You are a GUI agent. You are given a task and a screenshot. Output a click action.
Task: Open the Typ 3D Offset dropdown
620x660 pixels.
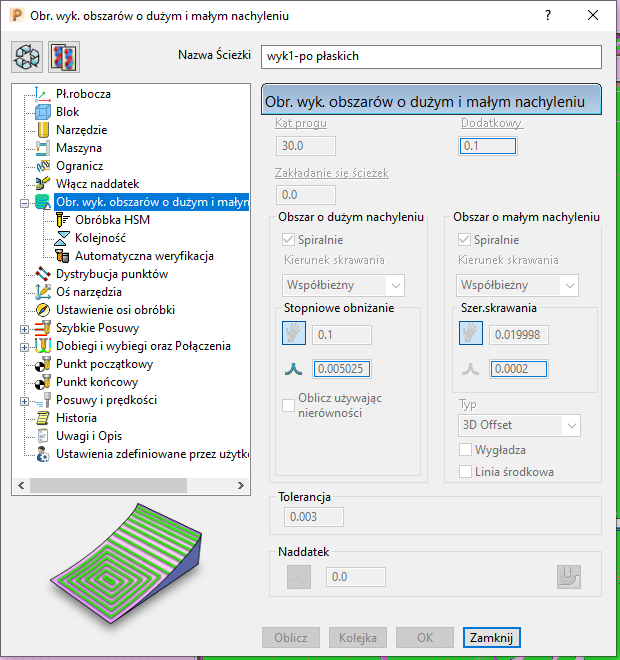(519, 425)
